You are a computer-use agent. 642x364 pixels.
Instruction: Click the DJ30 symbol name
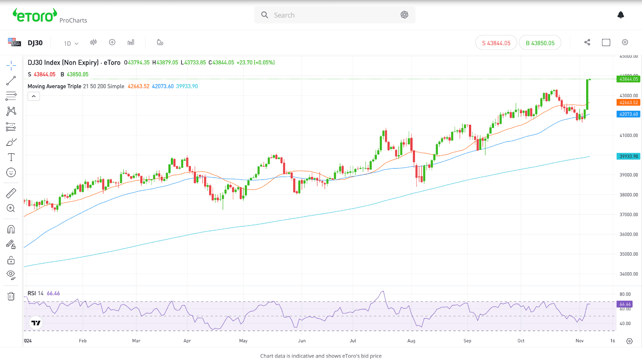point(35,43)
